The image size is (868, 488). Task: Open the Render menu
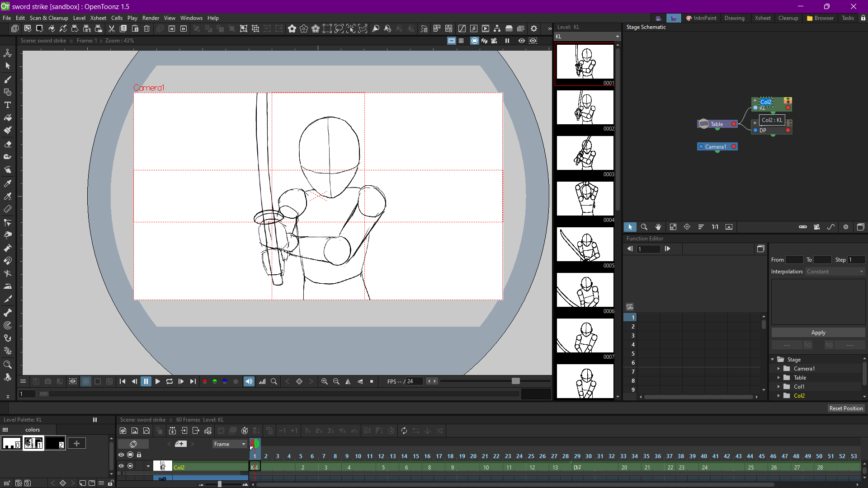151,18
